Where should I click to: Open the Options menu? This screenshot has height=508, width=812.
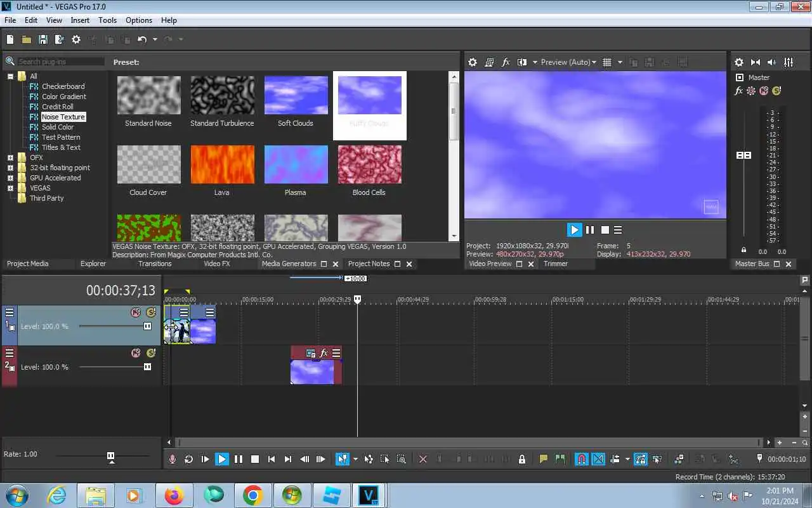pyautogui.click(x=139, y=20)
